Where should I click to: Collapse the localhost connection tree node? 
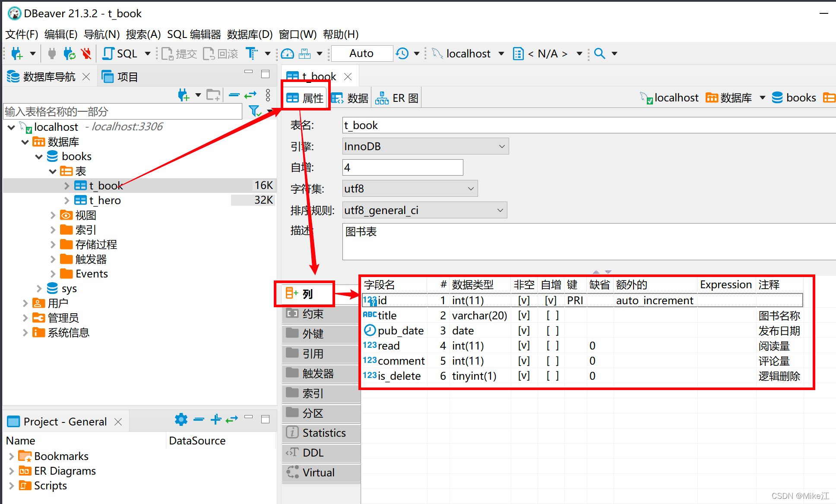coord(12,127)
